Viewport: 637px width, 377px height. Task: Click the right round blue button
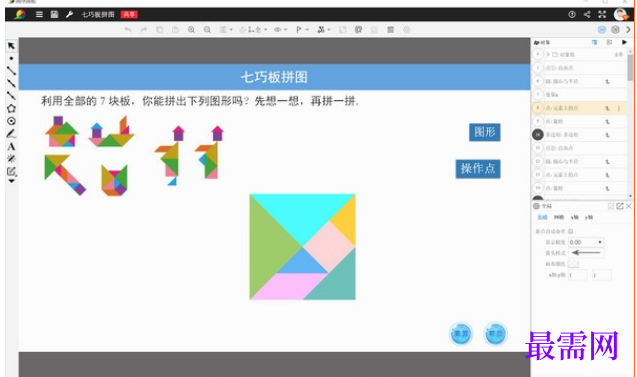pos(496,334)
